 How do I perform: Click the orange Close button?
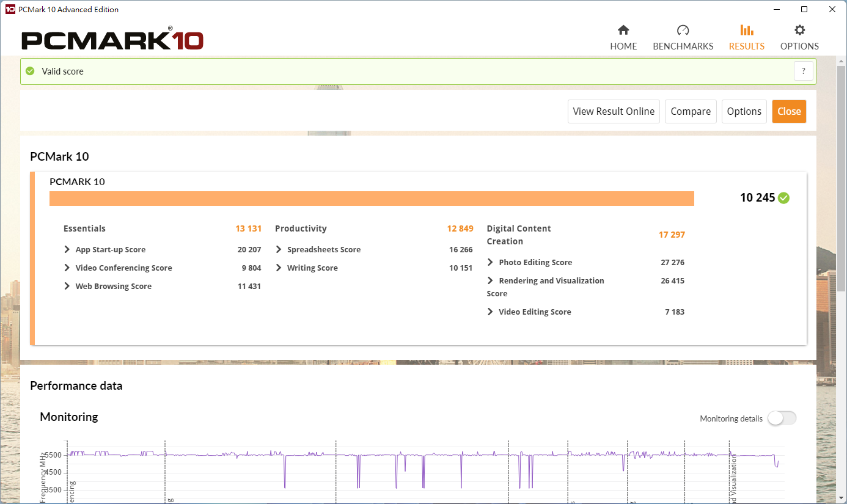[788, 112]
